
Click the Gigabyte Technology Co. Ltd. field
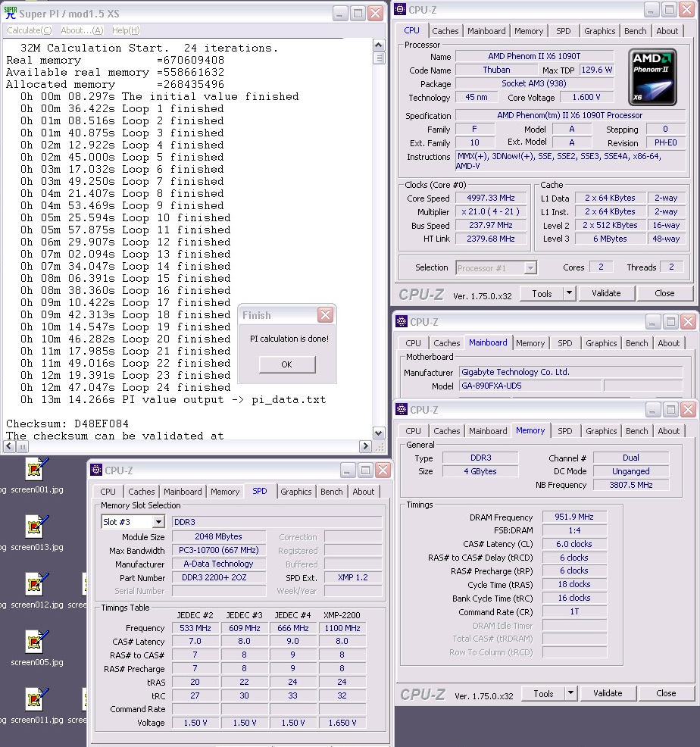[x=570, y=372]
